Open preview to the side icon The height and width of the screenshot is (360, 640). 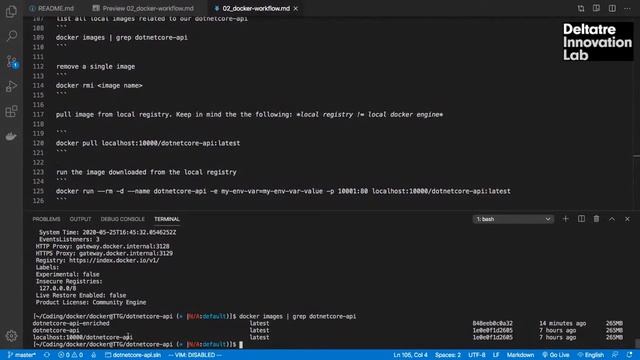click(596, 8)
